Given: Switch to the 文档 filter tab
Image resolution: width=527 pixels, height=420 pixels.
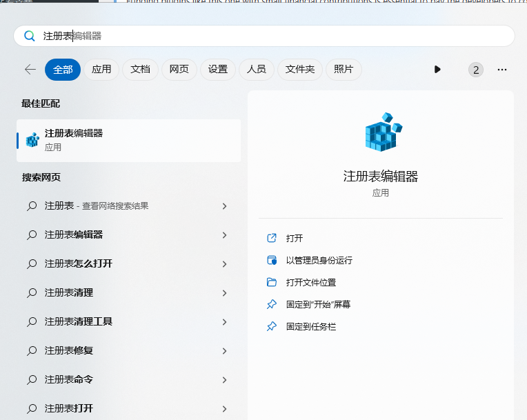Looking at the screenshot, I should pos(140,70).
